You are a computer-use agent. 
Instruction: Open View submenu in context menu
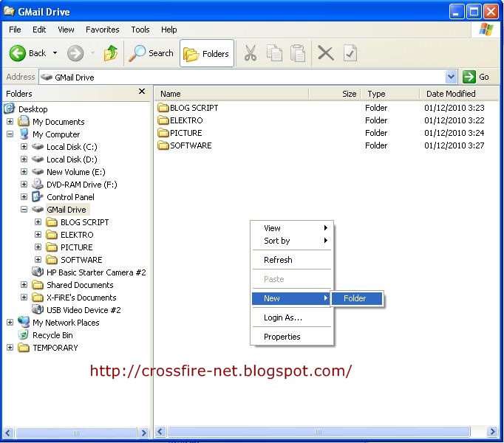point(292,228)
